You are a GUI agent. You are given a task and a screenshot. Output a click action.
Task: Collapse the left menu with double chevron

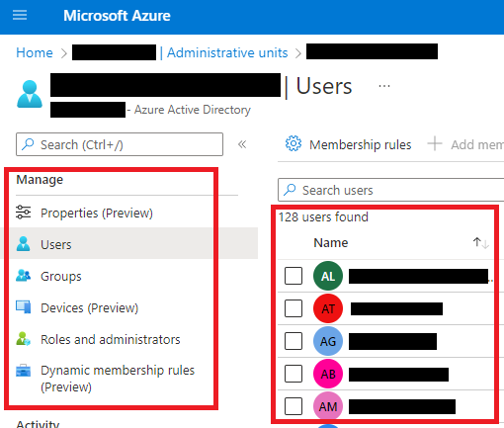[242, 144]
